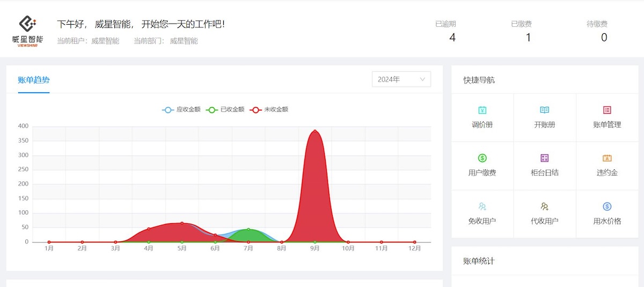Click the 7月 received data point
This screenshot has width=644, height=287.
coord(248,230)
